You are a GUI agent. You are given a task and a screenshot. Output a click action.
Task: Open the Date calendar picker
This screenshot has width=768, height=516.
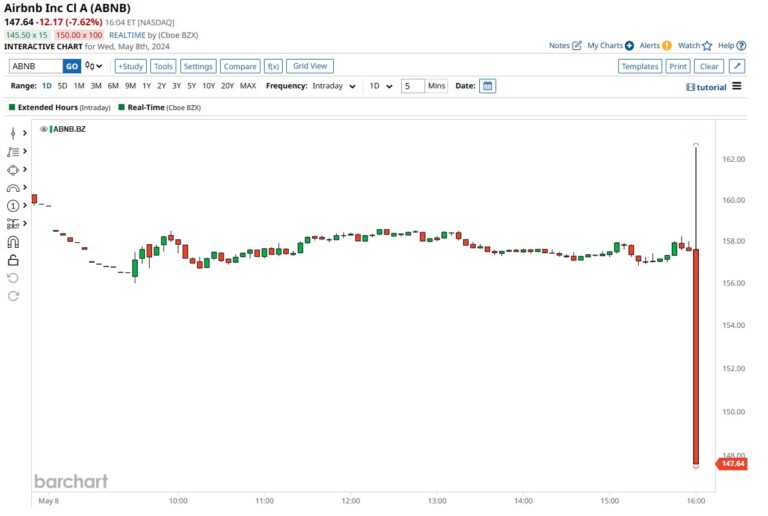coord(487,86)
